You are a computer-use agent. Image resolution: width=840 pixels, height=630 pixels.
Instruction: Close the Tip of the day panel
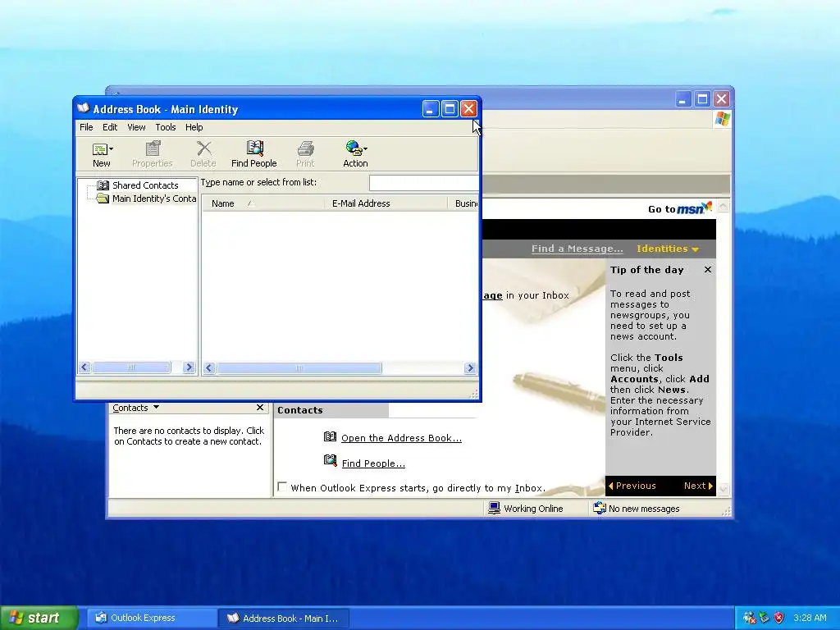pyautogui.click(x=708, y=269)
